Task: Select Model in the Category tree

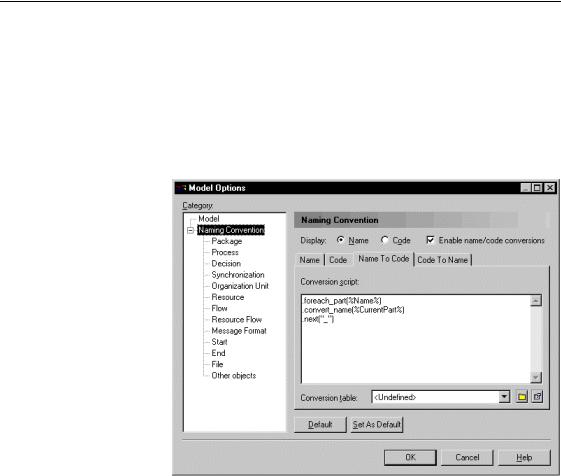Action: coord(209,219)
